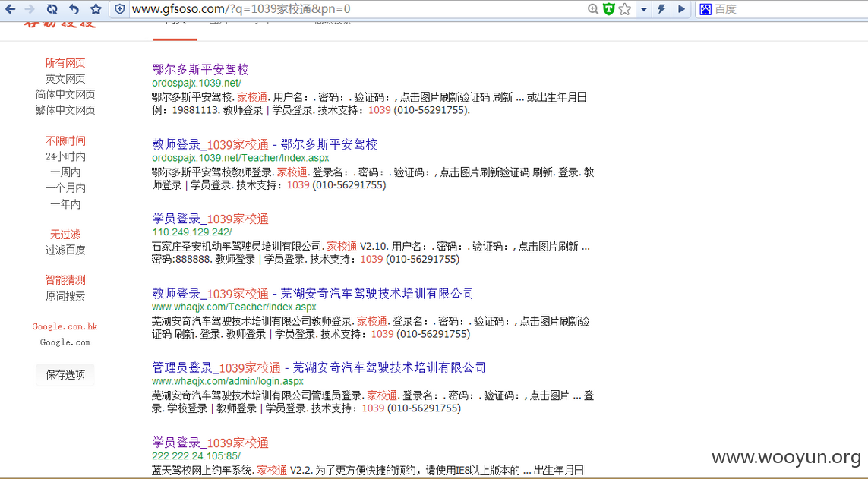Open 教师登录 芜湖安奇汽车驾驶 result title
The width and height of the screenshot is (868, 479).
pyautogui.click(x=313, y=294)
